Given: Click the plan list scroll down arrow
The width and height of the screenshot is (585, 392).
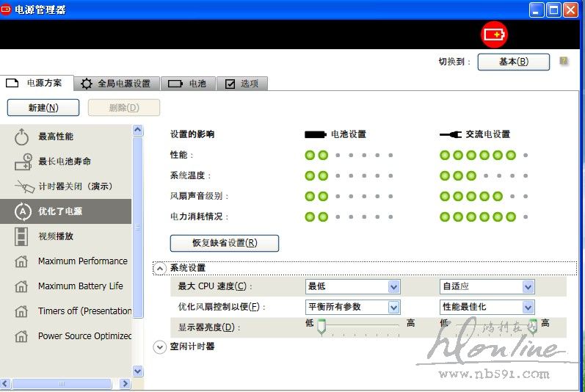Looking at the screenshot, I should [138, 371].
